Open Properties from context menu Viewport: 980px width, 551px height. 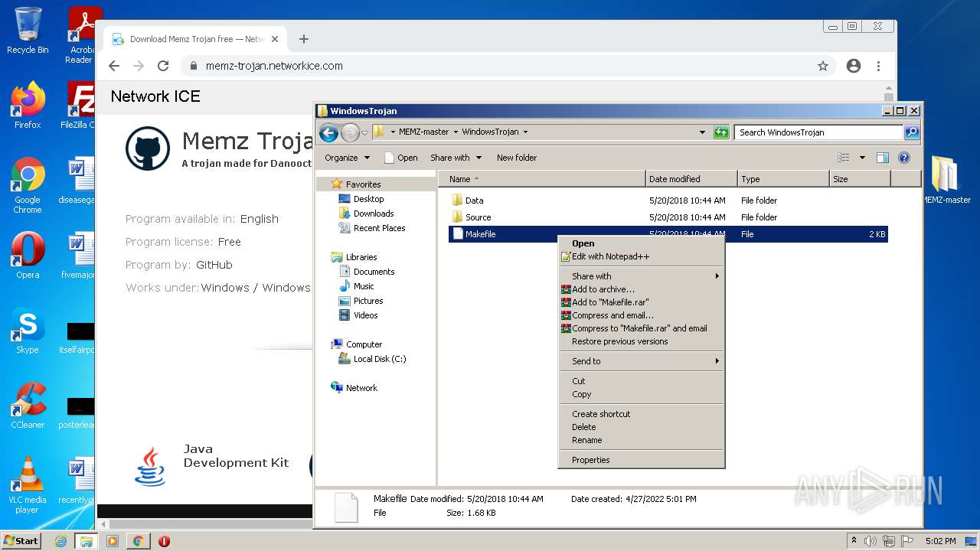tap(642, 460)
